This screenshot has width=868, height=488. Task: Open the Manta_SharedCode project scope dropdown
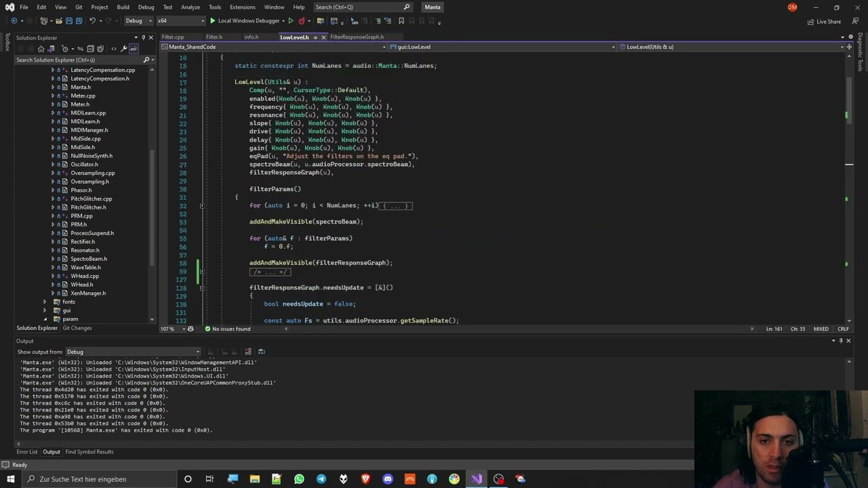coord(274,47)
